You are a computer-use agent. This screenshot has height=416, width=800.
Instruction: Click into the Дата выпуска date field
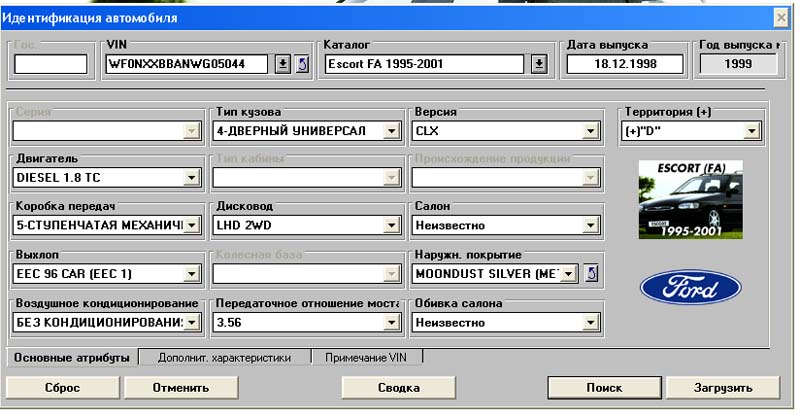(x=624, y=64)
